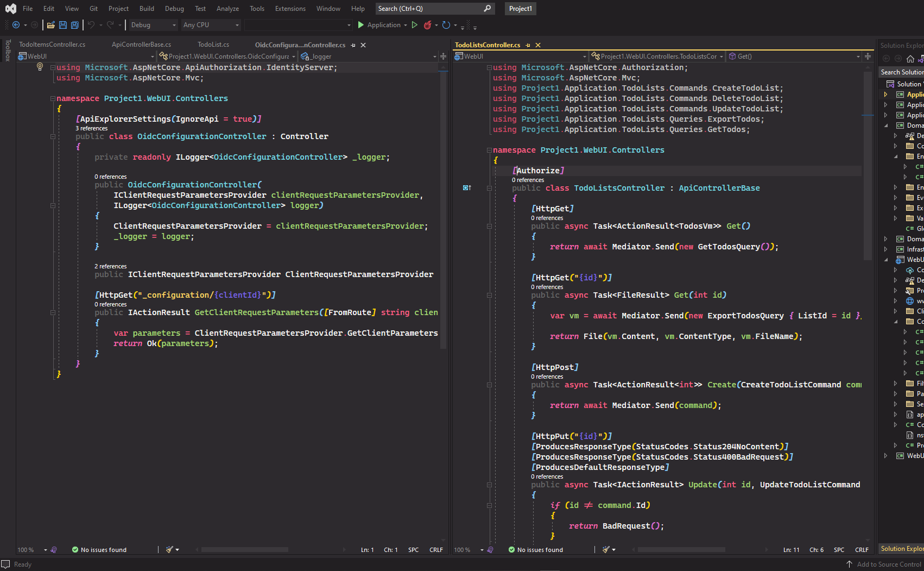Viewport: 924px width, 571px height.
Task: Switch to the TodoList.cs tab
Action: point(213,45)
